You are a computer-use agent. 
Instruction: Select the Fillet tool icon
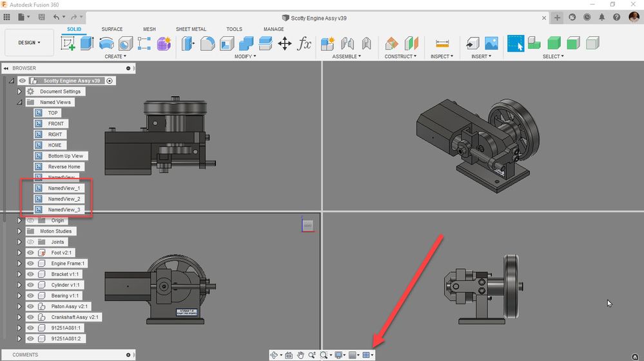(x=207, y=43)
